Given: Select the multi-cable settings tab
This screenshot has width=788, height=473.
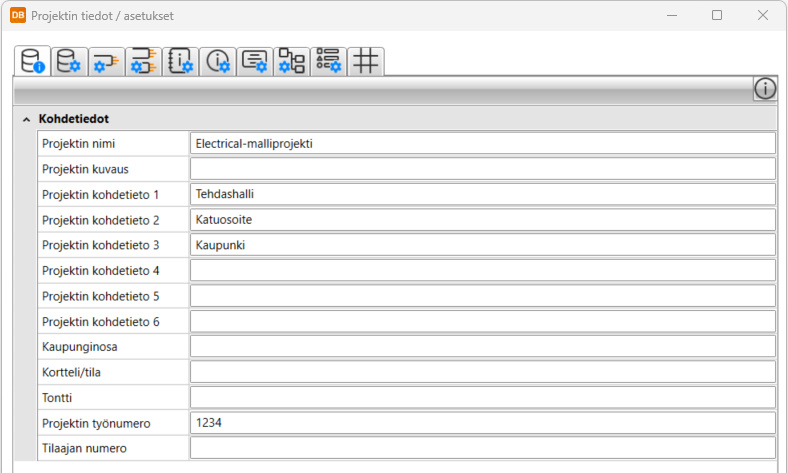Looking at the screenshot, I should click(144, 62).
